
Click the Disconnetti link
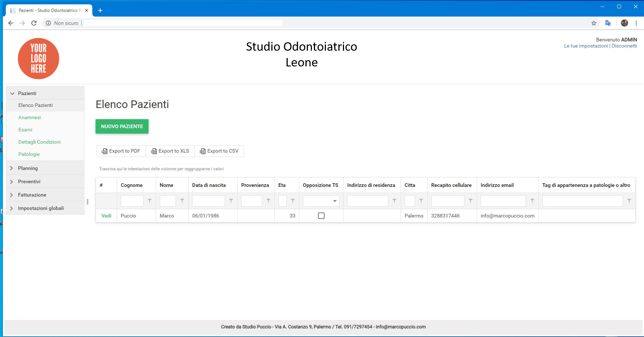pyautogui.click(x=624, y=46)
